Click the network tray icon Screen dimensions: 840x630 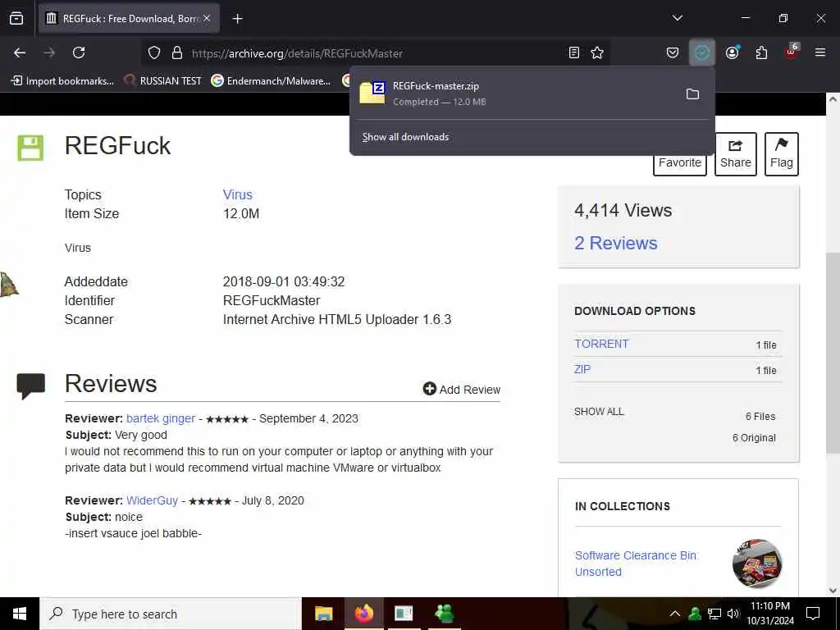click(x=714, y=614)
